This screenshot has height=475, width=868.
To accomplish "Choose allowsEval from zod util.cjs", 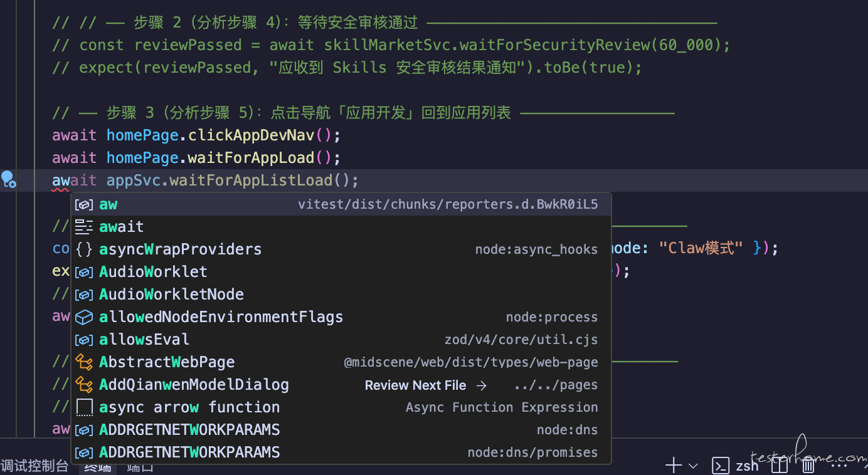I will 341,340.
